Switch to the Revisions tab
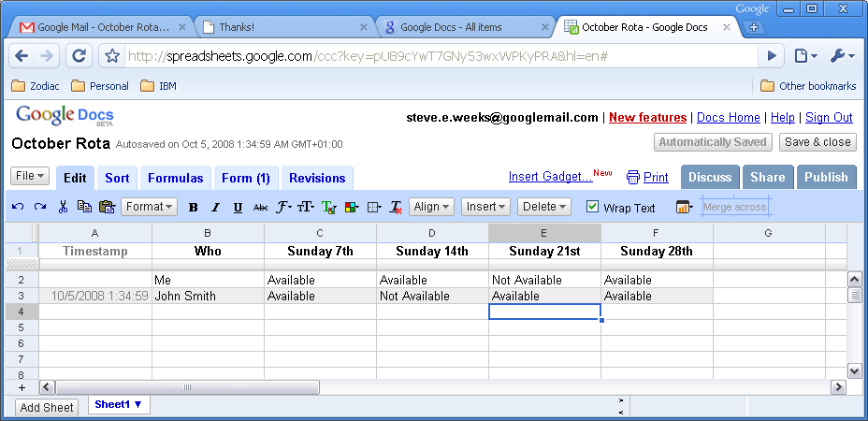The width and height of the screenshot is (868, 421). tap(317, 178)
